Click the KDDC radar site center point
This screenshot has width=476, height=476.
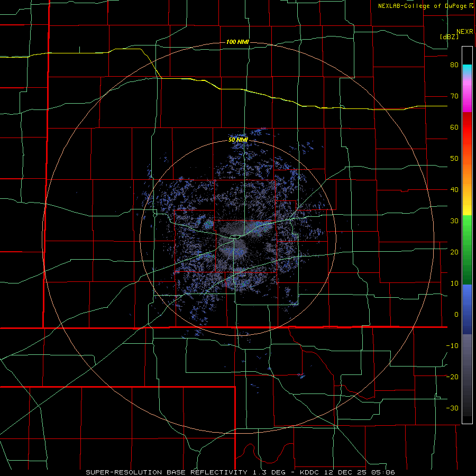click(239, 237)
